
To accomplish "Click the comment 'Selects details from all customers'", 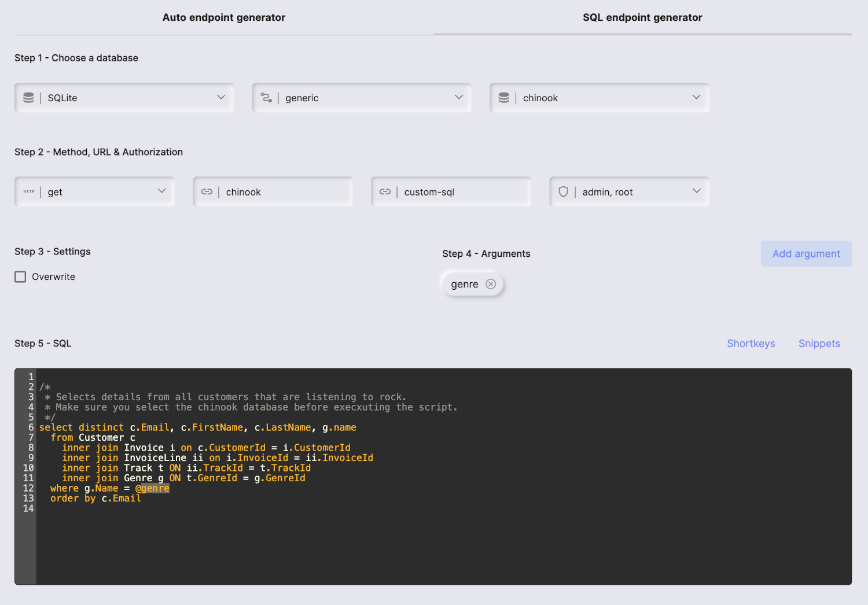I will tap(226, 397).
